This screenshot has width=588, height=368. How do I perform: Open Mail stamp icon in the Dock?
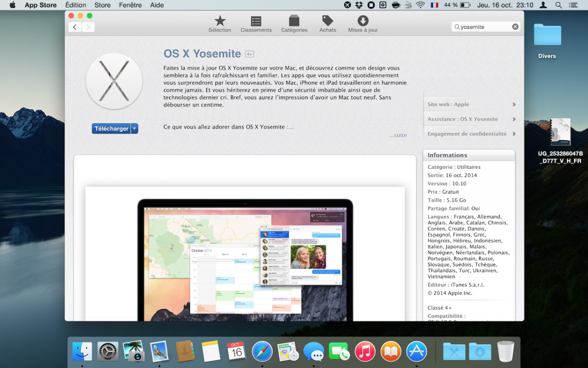(159, 351)
